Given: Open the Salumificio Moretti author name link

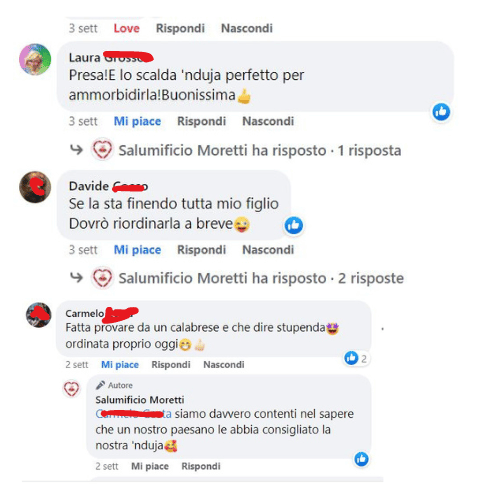Looking at the screenshot, I should pyautogui.click(x=140, y=400).
